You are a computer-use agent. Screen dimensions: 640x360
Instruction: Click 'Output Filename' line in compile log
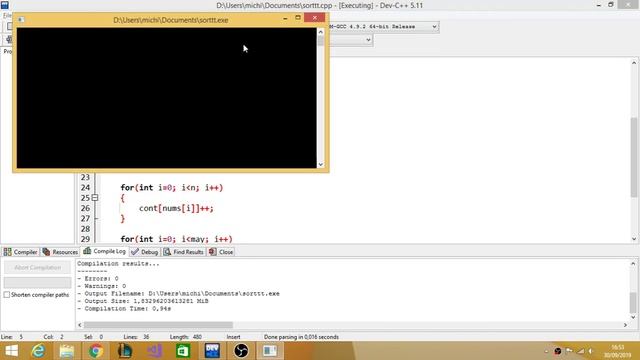click(178, 293)
